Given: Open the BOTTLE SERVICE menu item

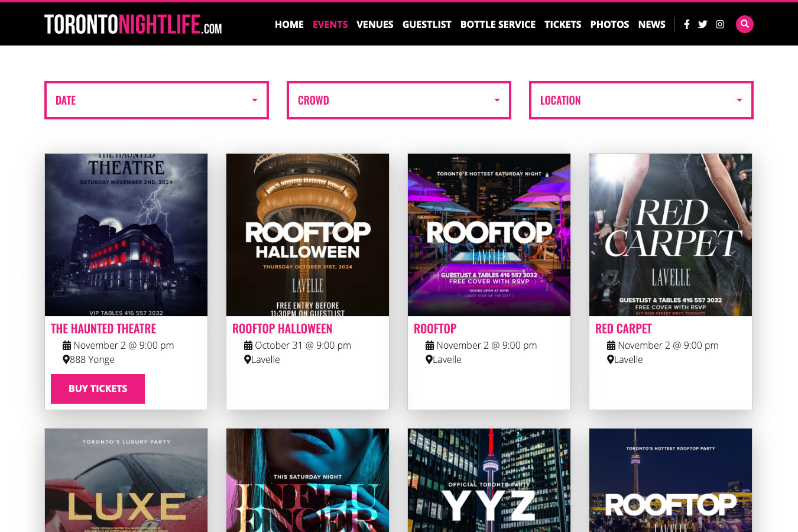Looking at the screenshot, I should coord(498,24).
